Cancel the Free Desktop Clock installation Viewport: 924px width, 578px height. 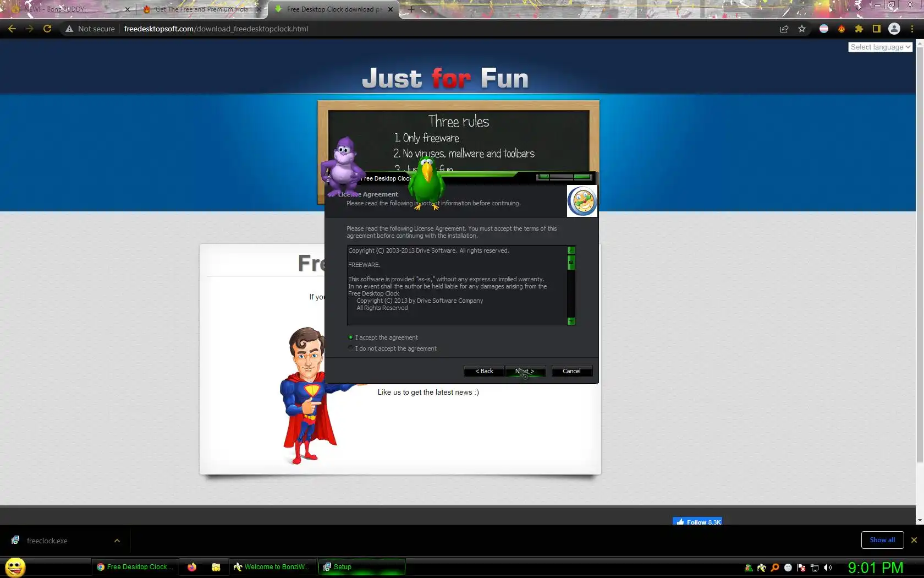click(x=571, y=371)
